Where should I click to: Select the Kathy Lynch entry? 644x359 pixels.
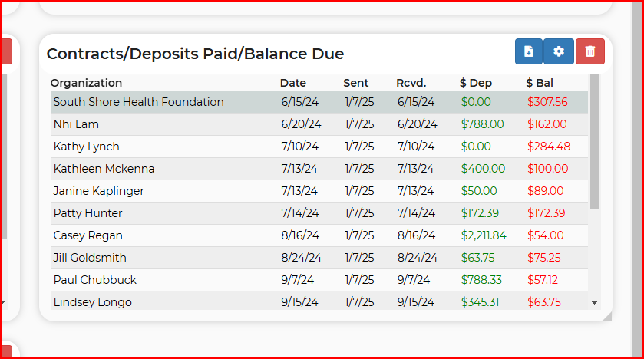click(319, 147)
